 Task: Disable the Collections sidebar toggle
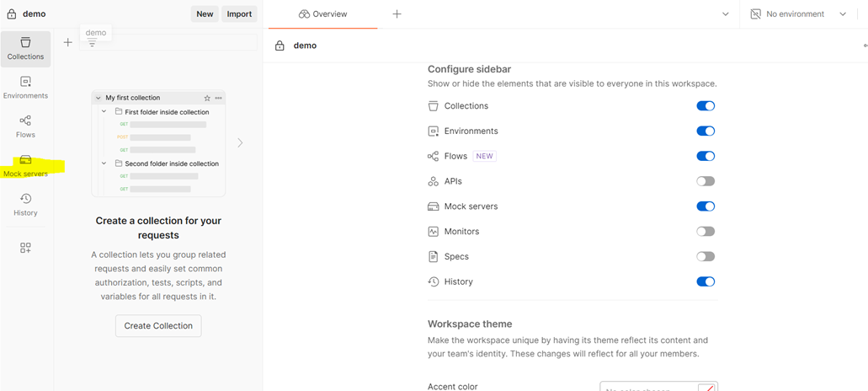tap(706, 106)
